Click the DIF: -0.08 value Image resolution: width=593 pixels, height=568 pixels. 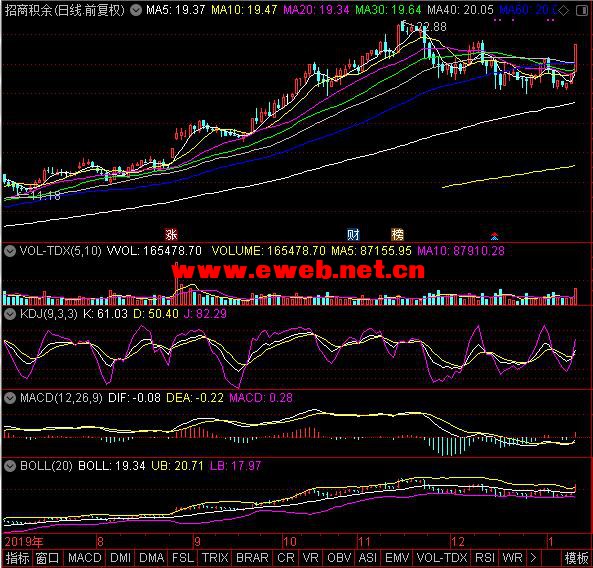[x=134, y=398]
